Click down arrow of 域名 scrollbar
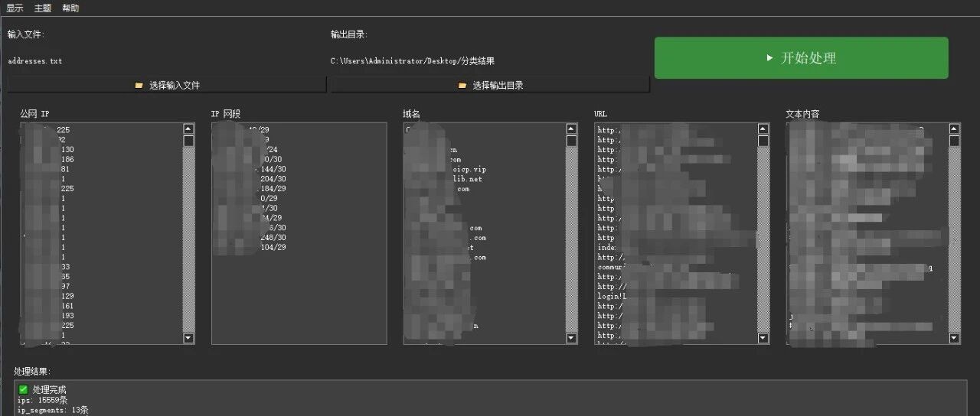This screenshot has width=980, height=416. (x=571, y=337)
